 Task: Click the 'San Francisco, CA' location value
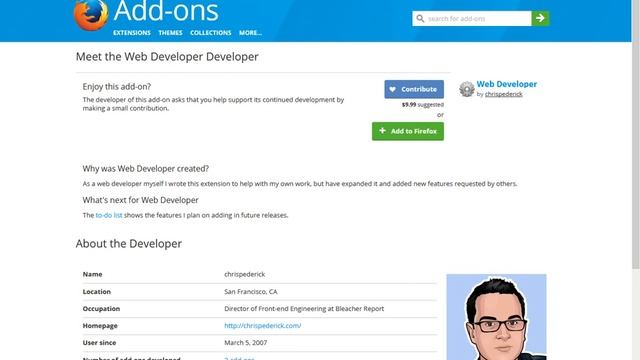(x=251, y=291)
